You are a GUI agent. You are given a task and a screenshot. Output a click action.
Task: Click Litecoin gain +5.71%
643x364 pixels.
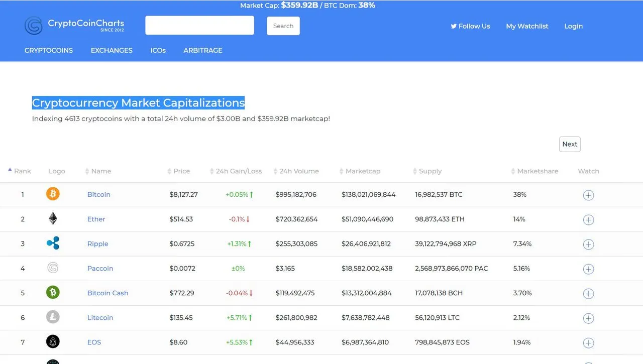(239, 317)
